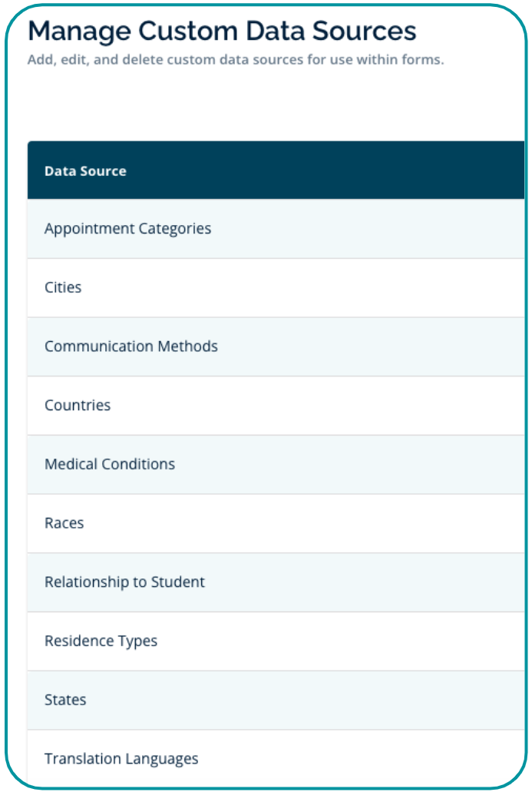Click the Residence Types row
The image size is (532, 792).
pos(101,641)
